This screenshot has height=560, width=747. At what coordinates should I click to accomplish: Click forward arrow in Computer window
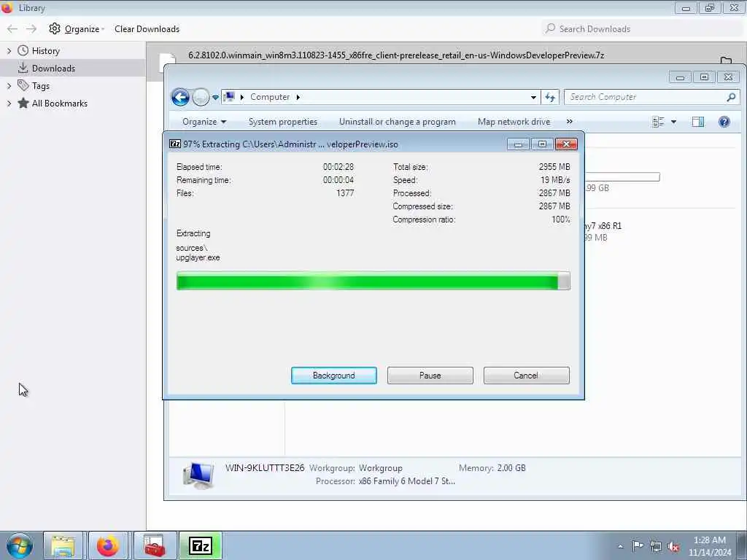pos(201,97)
